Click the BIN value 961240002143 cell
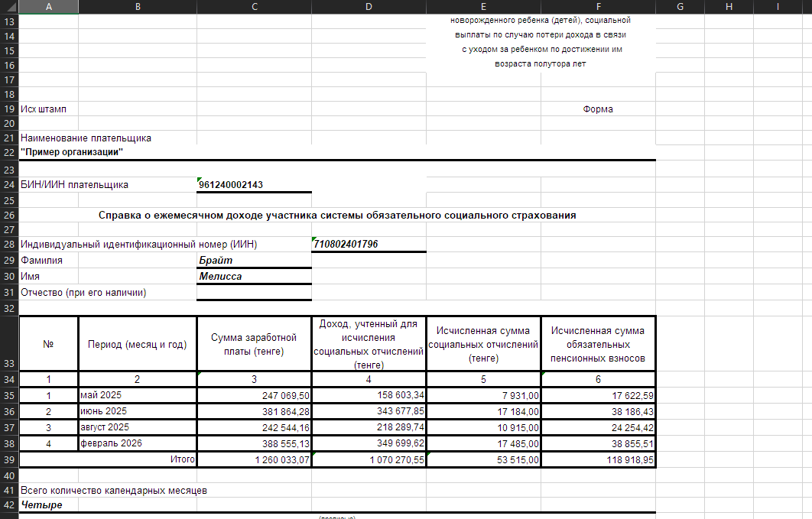 (254, 185)
